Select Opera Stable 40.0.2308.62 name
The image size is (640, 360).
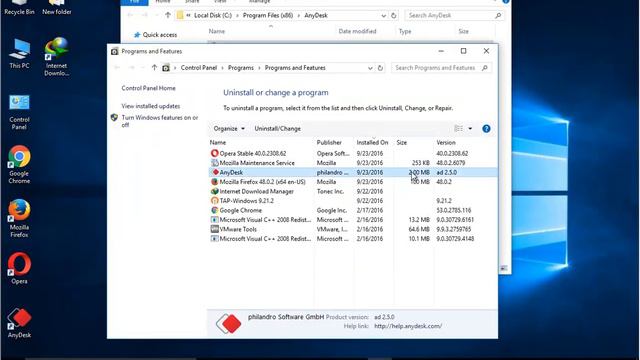coord(253,153)
